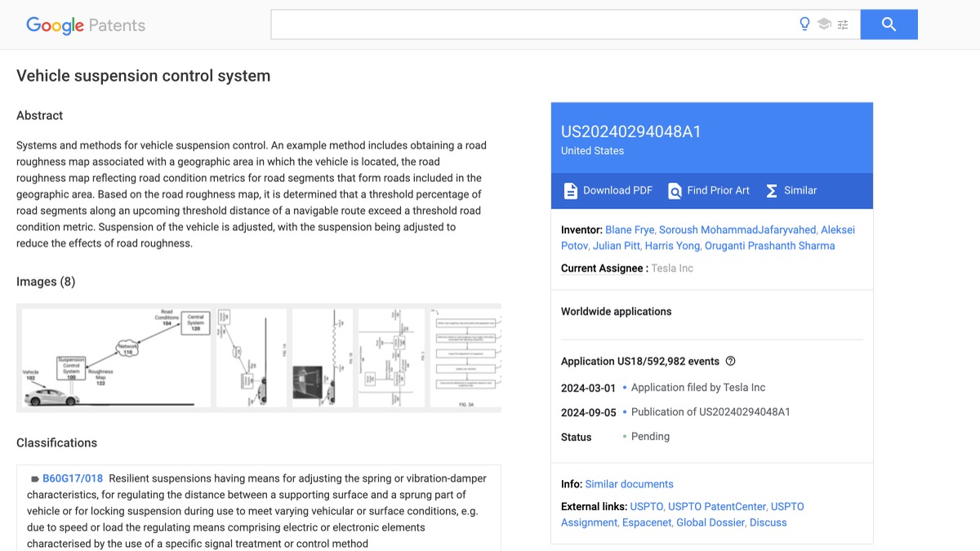This screenshot has height=551, width=980.
Task: Click the lightbulb search tips icon
Action: 804,24
